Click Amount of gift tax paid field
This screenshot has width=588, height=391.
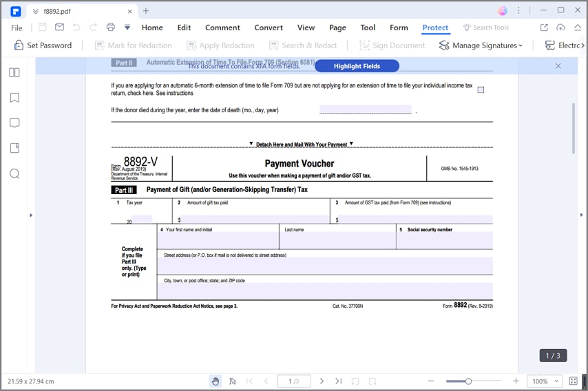click(x=255, y=220)
